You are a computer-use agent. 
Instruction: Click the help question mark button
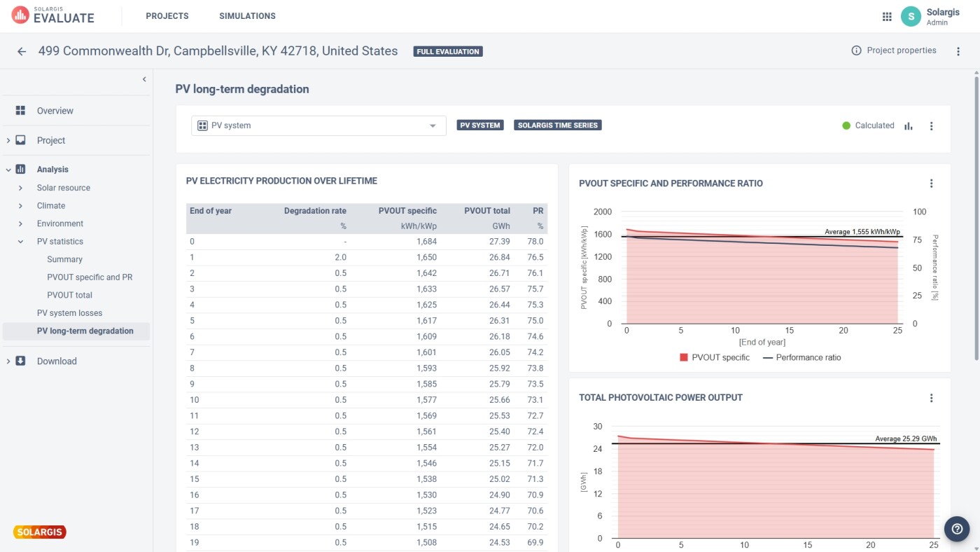click(x=957, y=529)
